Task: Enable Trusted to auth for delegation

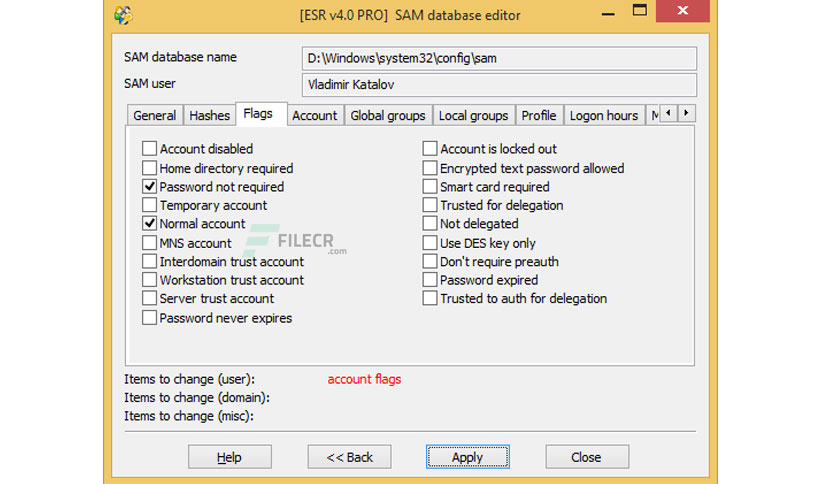Action: point(430,298)
